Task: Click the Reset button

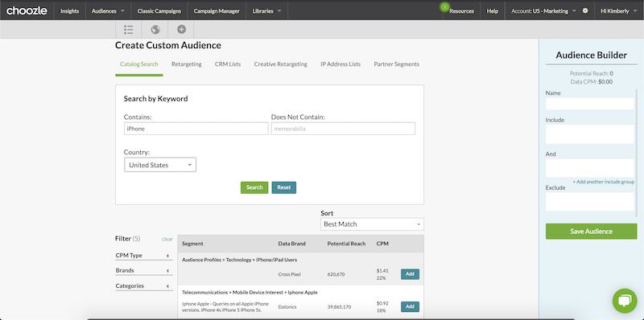Action: point(284,187)
